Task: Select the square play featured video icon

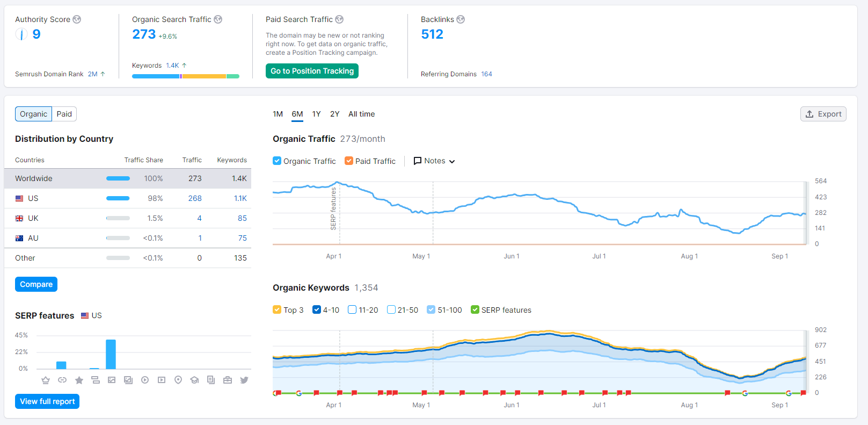Action: [x=162, y=380]
